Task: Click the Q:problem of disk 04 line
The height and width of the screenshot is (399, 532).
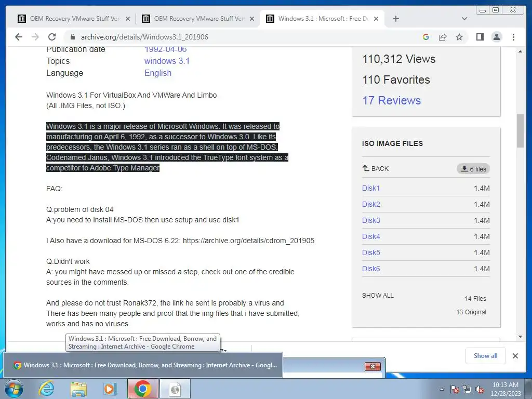Action: [x=79, y=209]
